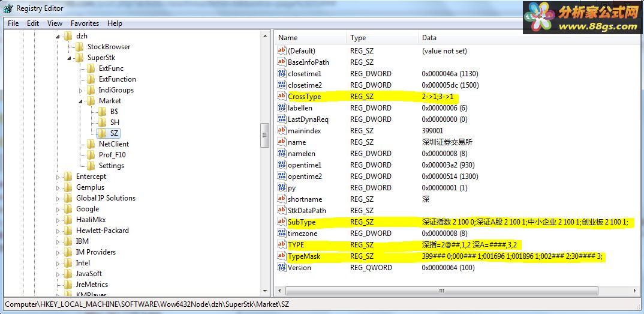The image size is (644, 314).
Task: Select the ExtFunc folder icon
Action: click(91, 68)
